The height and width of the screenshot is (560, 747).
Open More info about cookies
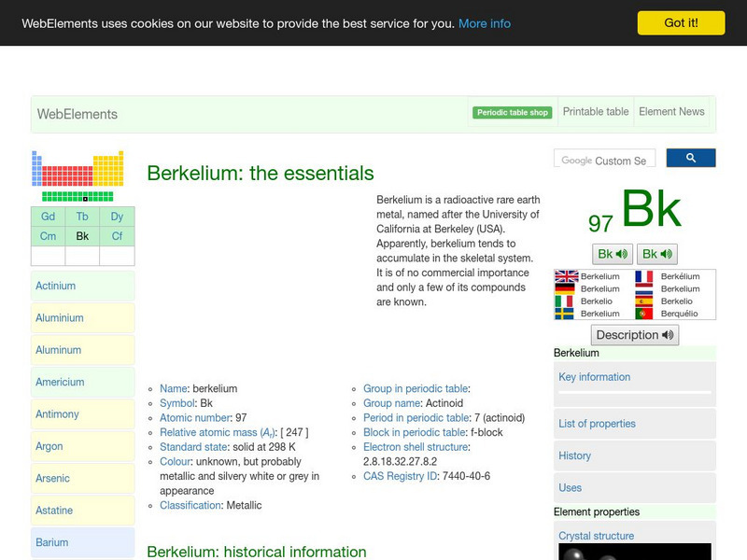click(485, 23)
